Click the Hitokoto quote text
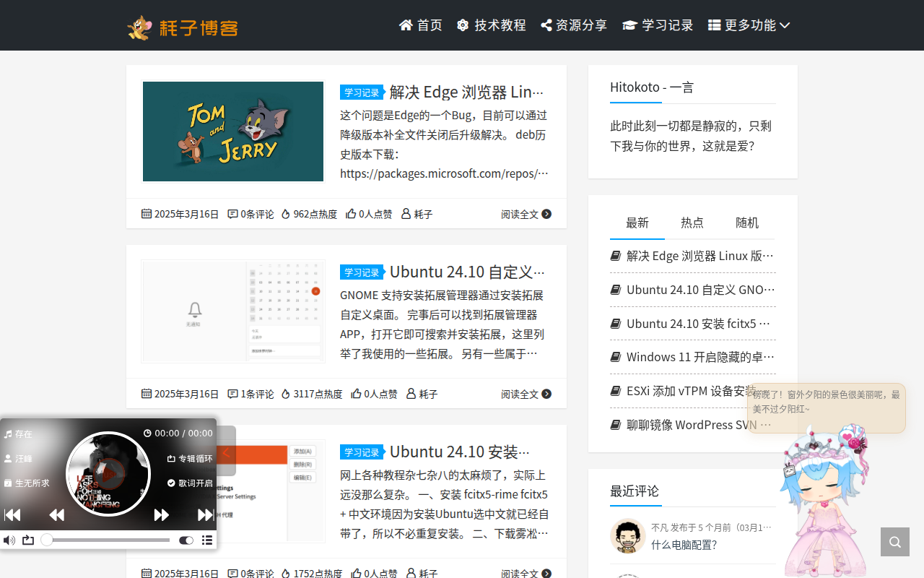The width and height of the screenshot is (924, 578). click(x=691, y=136)
